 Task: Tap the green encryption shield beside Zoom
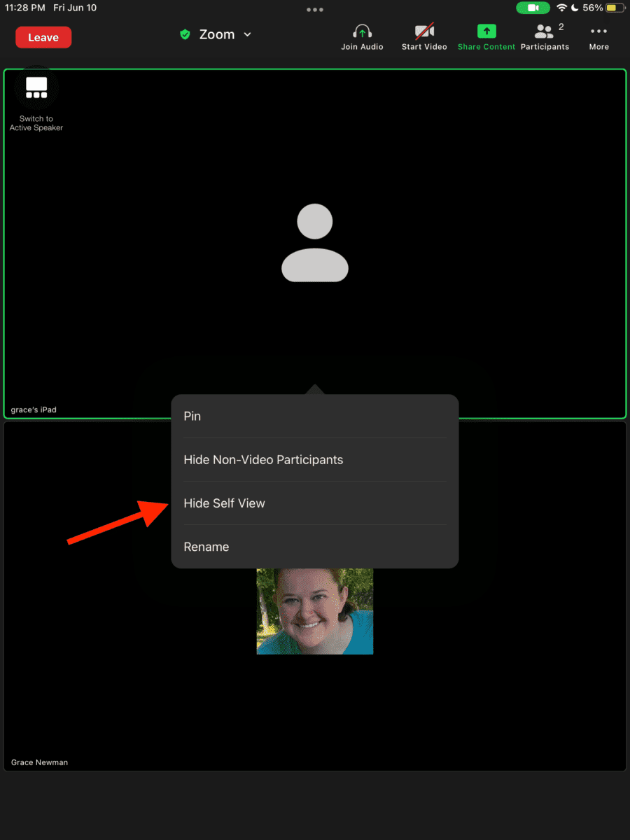coord(184,34)
